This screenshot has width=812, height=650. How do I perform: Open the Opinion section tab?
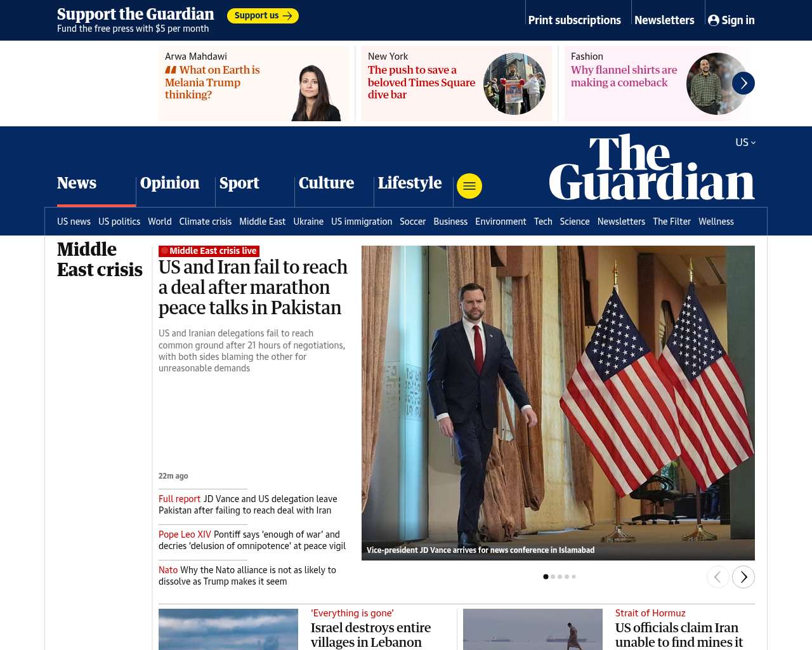pyautogui.click(x=169, y=183)
